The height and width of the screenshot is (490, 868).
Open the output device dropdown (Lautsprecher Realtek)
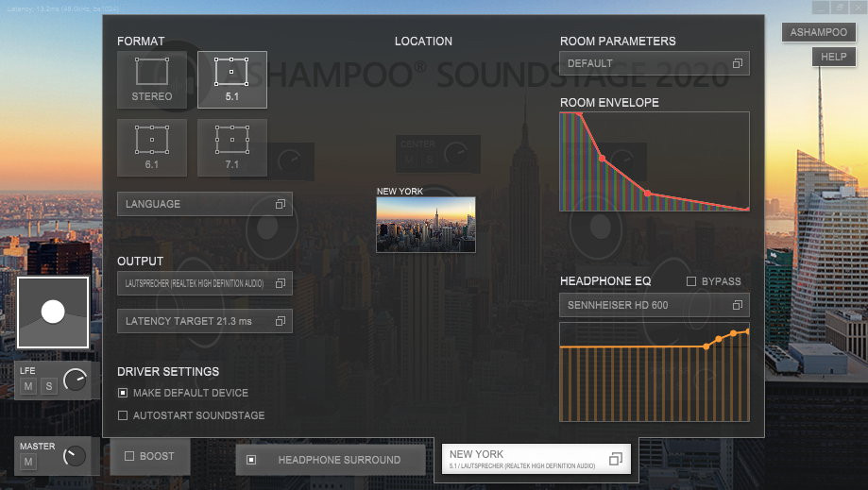coord(205,283)
